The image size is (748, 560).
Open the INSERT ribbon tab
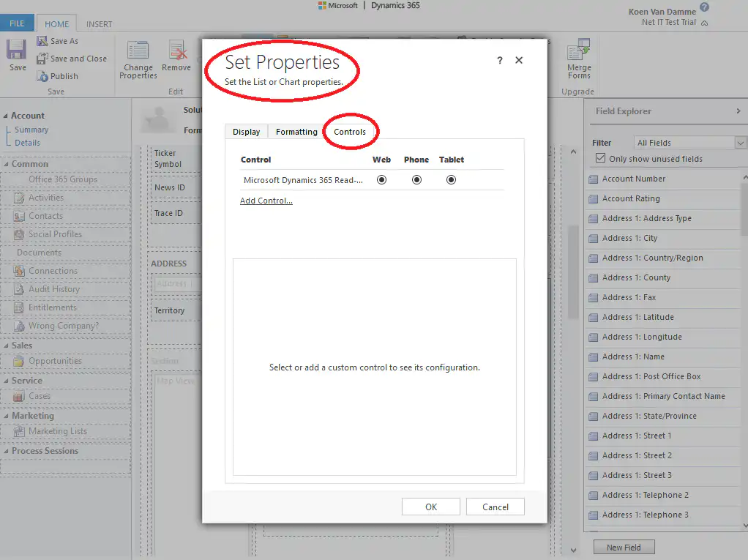pos(99,23)
